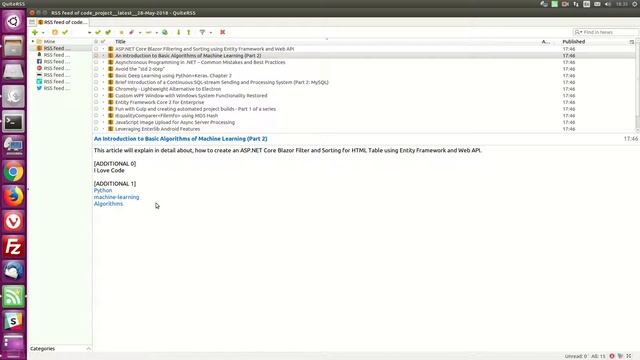This screenshot has height=360, width=640.
Task: Open article title link in preview pane
Action: coord(180,139)
